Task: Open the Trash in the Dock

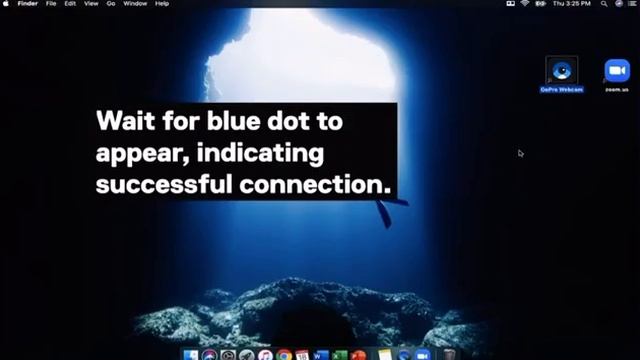Action: (x=449, y=355)
